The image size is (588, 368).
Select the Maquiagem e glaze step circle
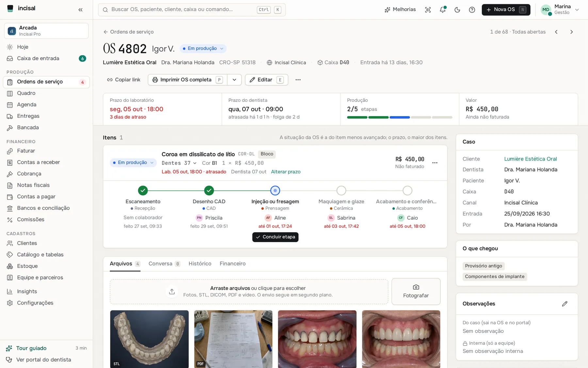click(x=341, y=190)
